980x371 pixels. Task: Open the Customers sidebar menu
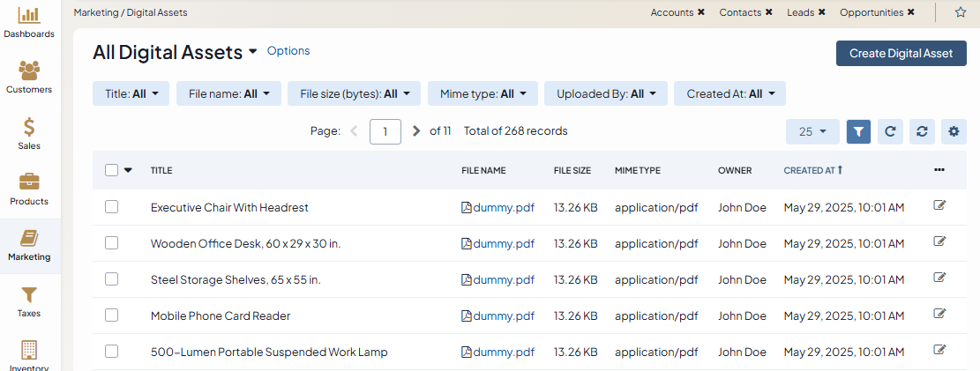point(29,70)
